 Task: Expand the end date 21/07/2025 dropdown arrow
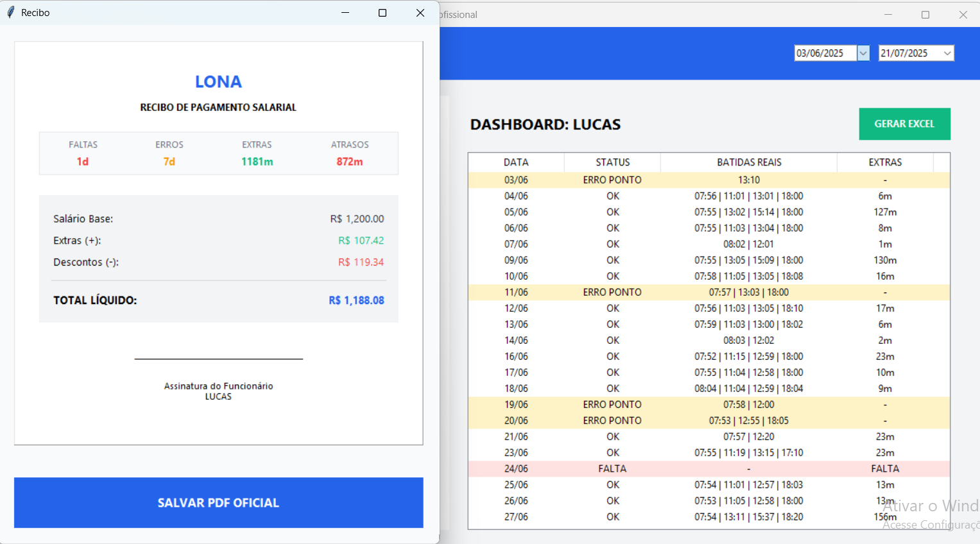pos(947,53)
